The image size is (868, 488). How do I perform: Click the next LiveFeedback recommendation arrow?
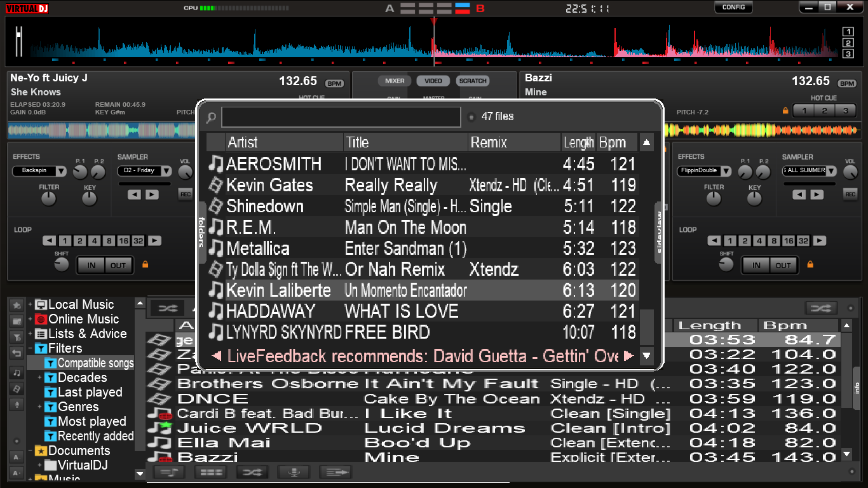point(629,356)
